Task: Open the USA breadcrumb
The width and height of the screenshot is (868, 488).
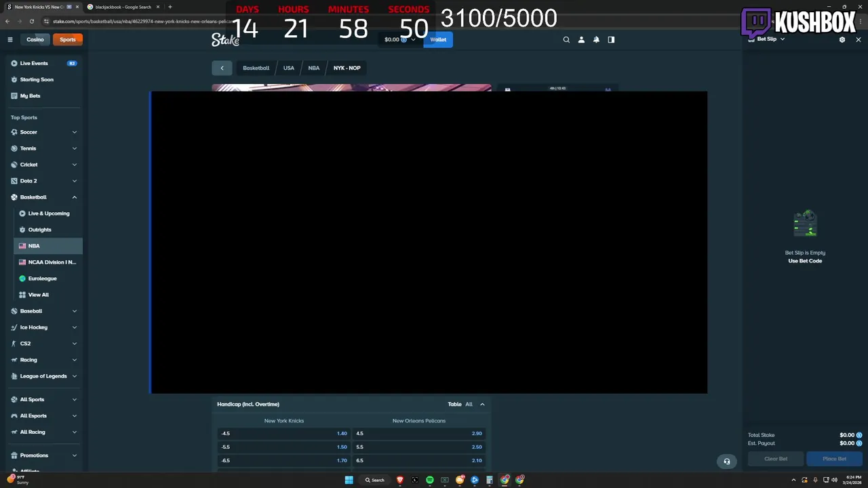Action: [x=289, y=68]
